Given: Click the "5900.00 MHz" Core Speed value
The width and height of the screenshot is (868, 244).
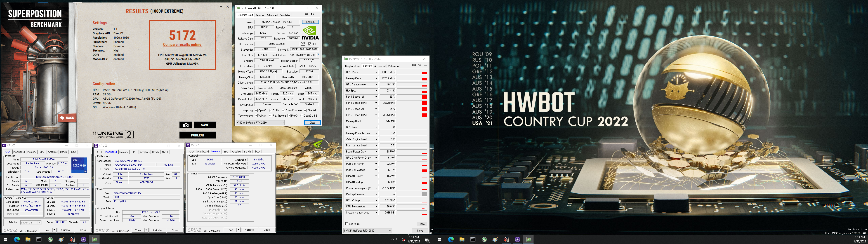Looking at the screenshot, I should click(31, 202).
